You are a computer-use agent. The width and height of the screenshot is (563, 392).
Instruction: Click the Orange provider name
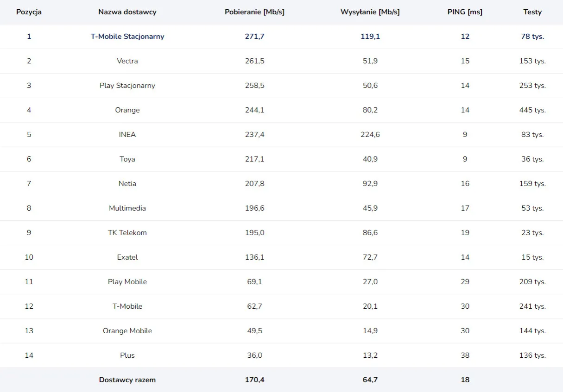point(127,110)
